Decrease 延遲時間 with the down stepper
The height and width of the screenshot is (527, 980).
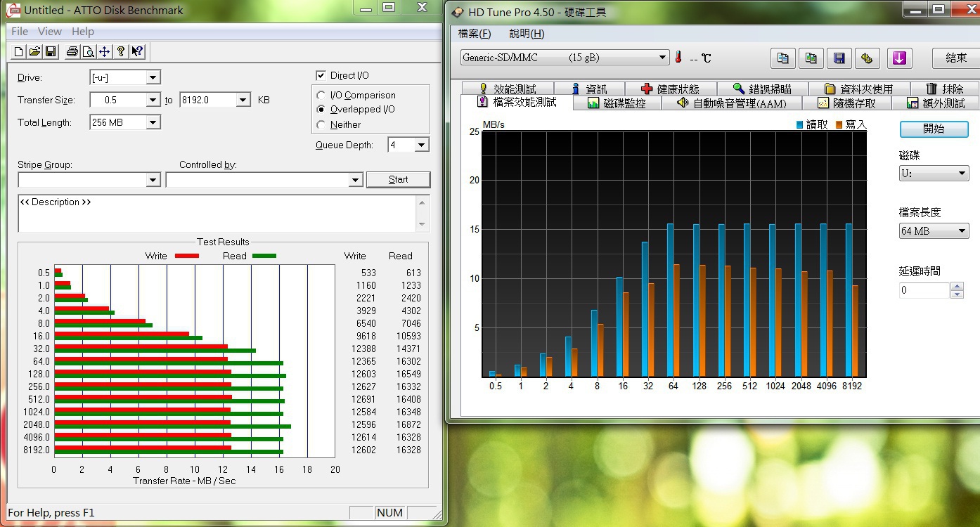[957, 294]
